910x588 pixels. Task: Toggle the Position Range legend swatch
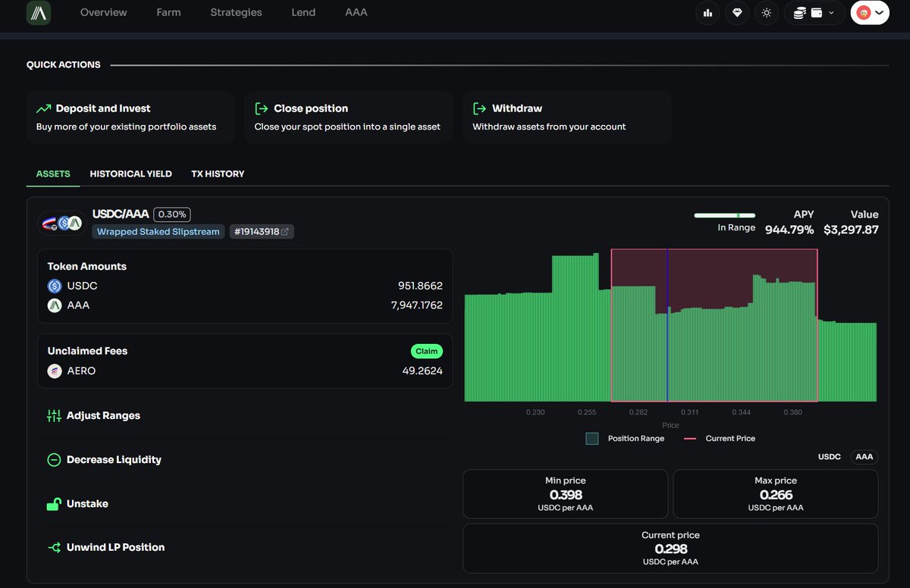click(x=592, y=439)
